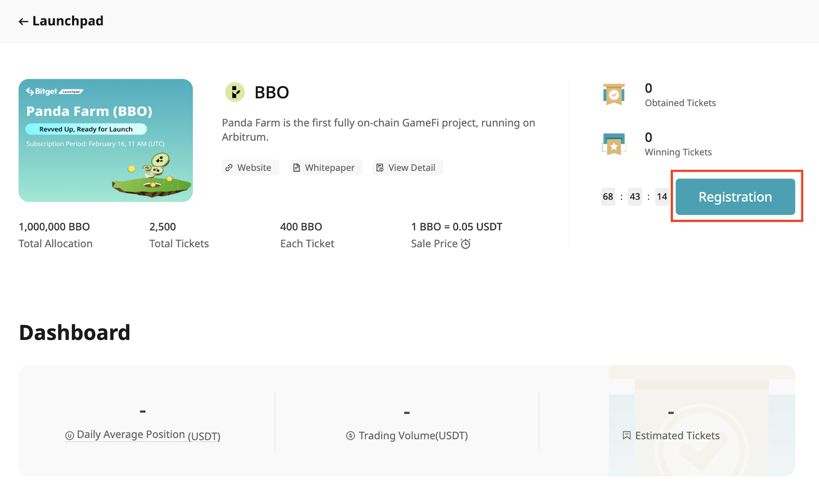
Task: Click the Trading Volume icon
Action: coord(351,435)
